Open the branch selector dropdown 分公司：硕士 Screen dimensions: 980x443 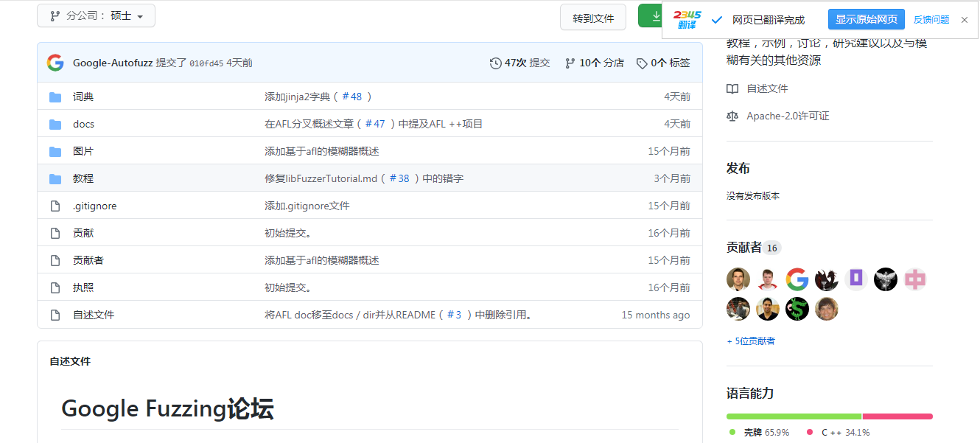96,15
